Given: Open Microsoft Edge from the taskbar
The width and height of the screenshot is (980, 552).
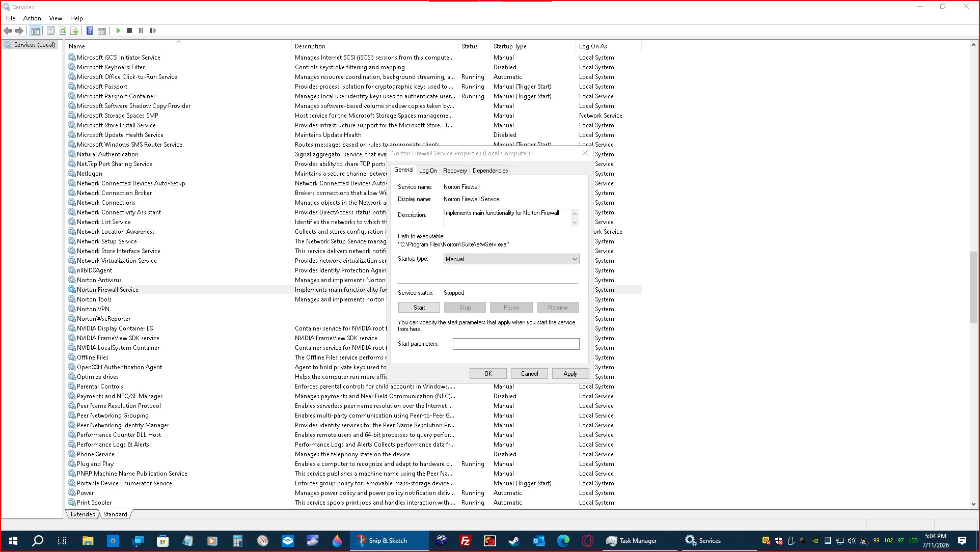Looking at the screenshot, I should point(563,541).
